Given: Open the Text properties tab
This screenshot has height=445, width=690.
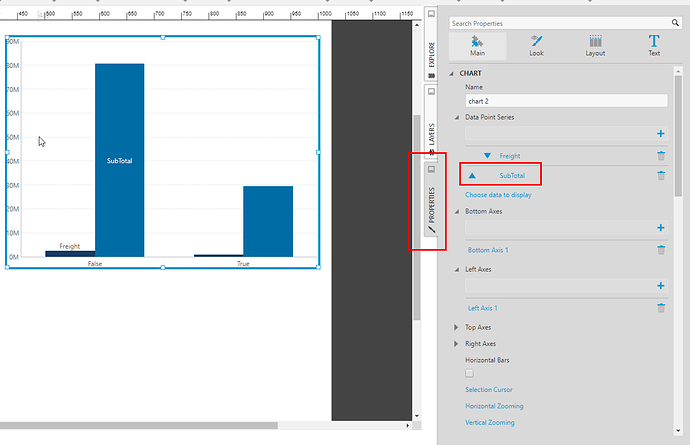Looking at the screenshot, I should (x=654, y=46).
